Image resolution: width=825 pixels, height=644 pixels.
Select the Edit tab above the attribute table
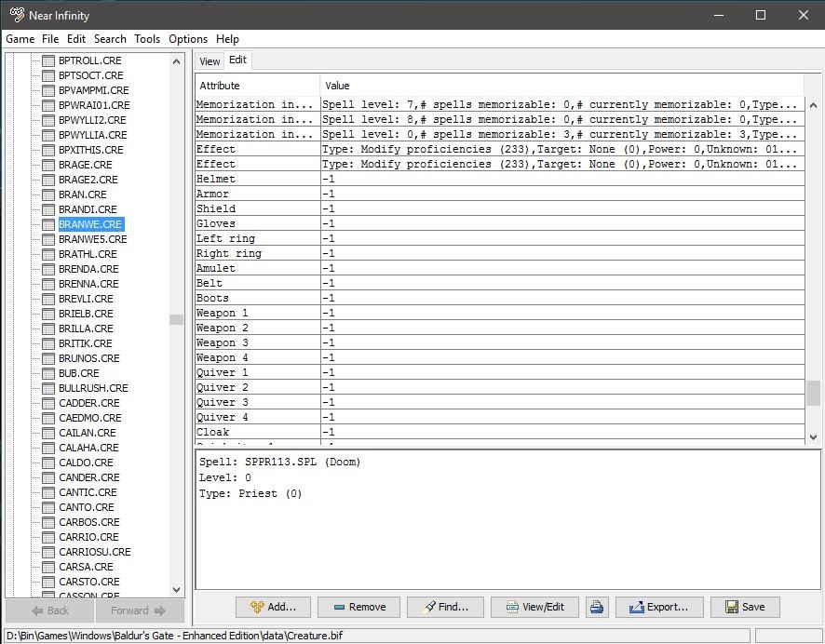coord(237,60)
